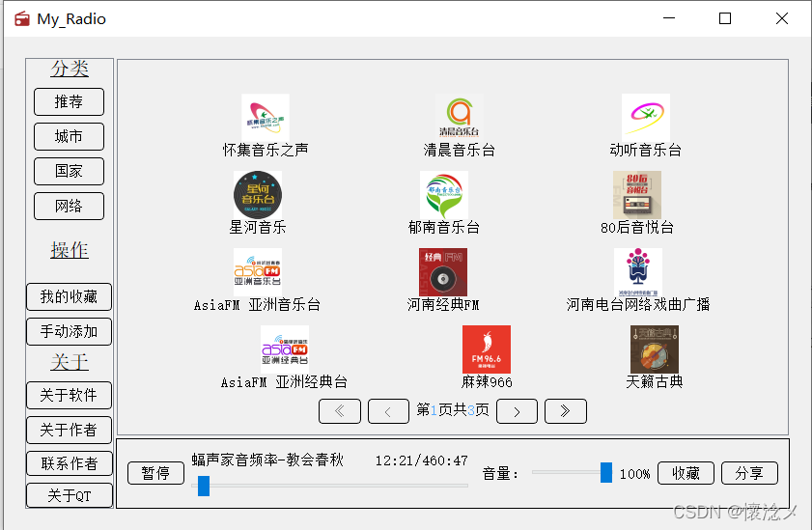812x530 pixels.
Task: Click the 清晨音乐台 station name
Action: (460, 150)
